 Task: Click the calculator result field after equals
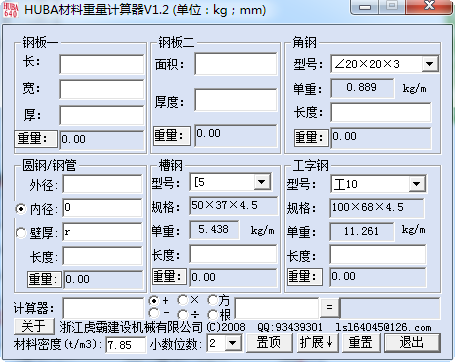(390, 308)
